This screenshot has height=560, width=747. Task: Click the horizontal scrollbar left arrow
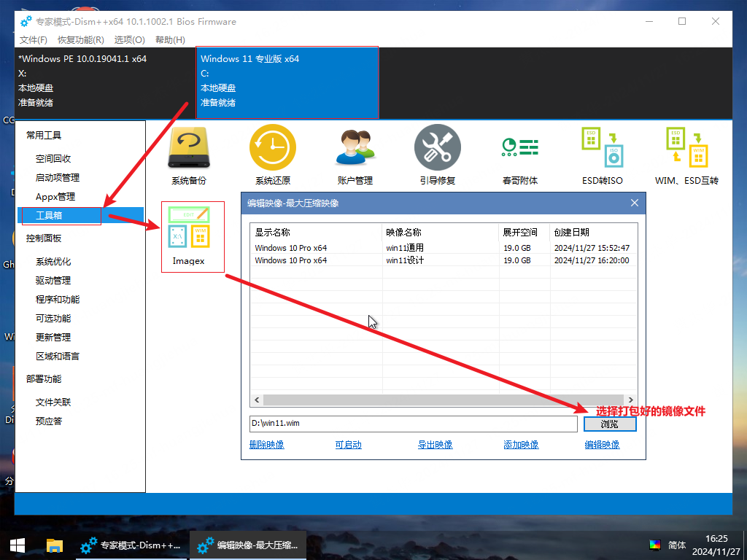pos(257,400)
